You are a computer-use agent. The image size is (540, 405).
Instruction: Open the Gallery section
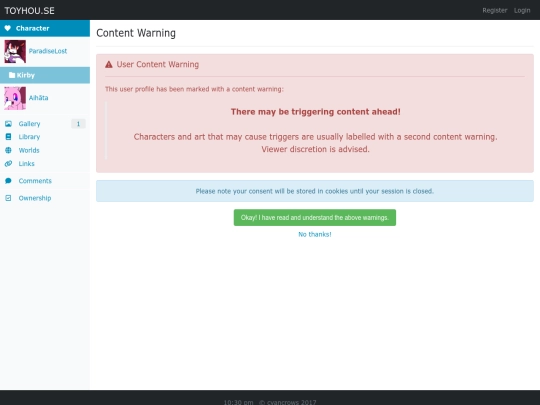coord(29,124)
